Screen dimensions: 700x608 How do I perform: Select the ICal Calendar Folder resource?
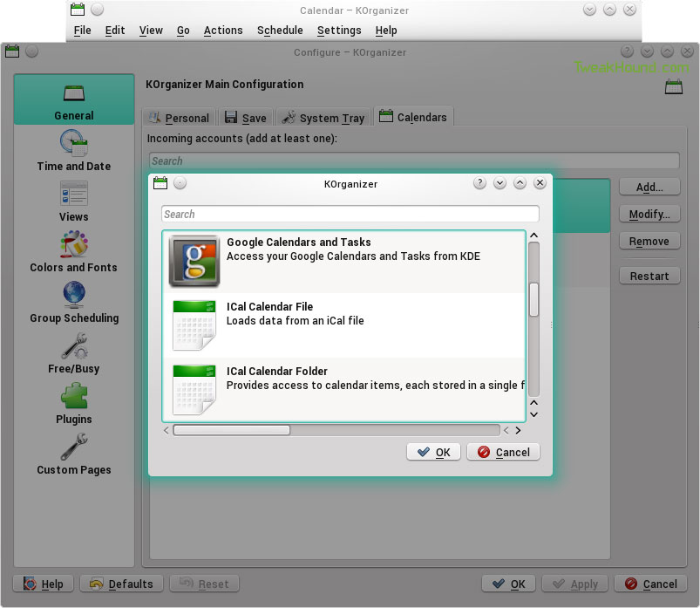[343, 390]
